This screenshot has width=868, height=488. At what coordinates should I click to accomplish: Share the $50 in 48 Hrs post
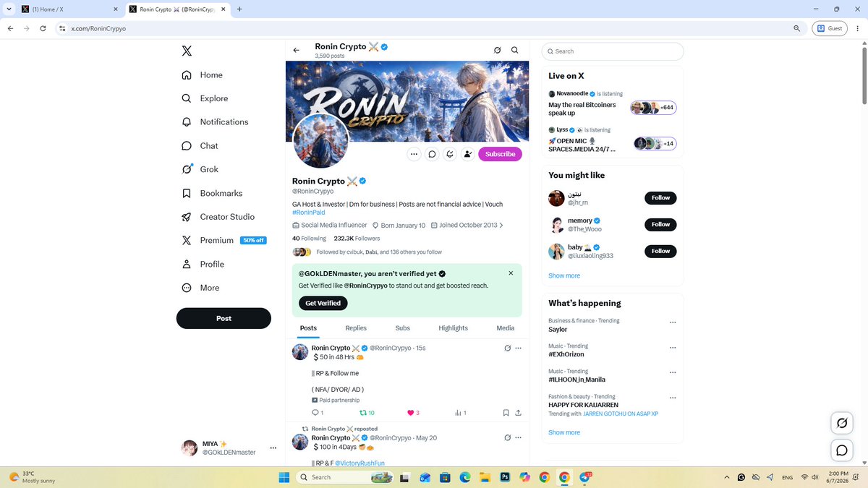pyautogui.click(x=518, y=413)
